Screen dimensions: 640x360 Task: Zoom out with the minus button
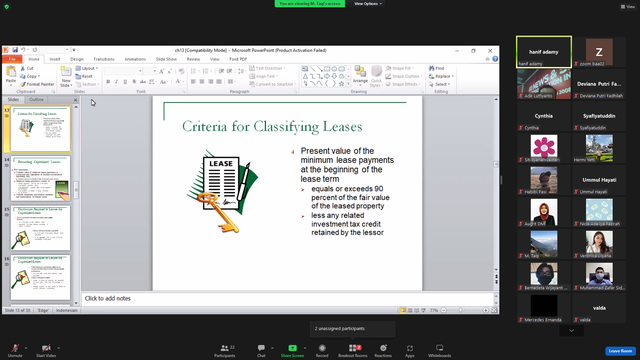pos(444,310)
